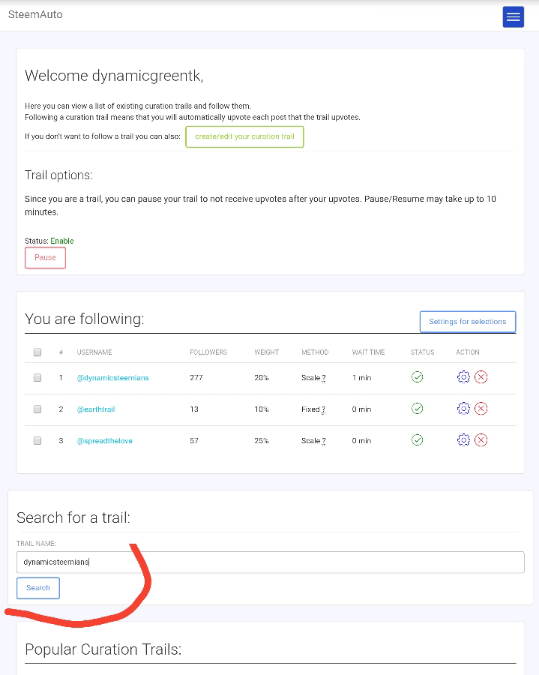
Task: Open settings gear for @spreadthelove trail
Action: point(463,440)
